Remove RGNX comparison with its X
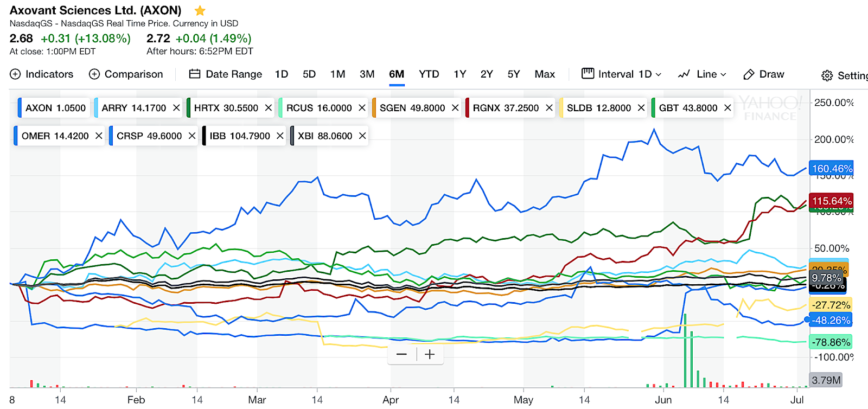The width and height of the screenshot is (868, 409). click(549, 108)
